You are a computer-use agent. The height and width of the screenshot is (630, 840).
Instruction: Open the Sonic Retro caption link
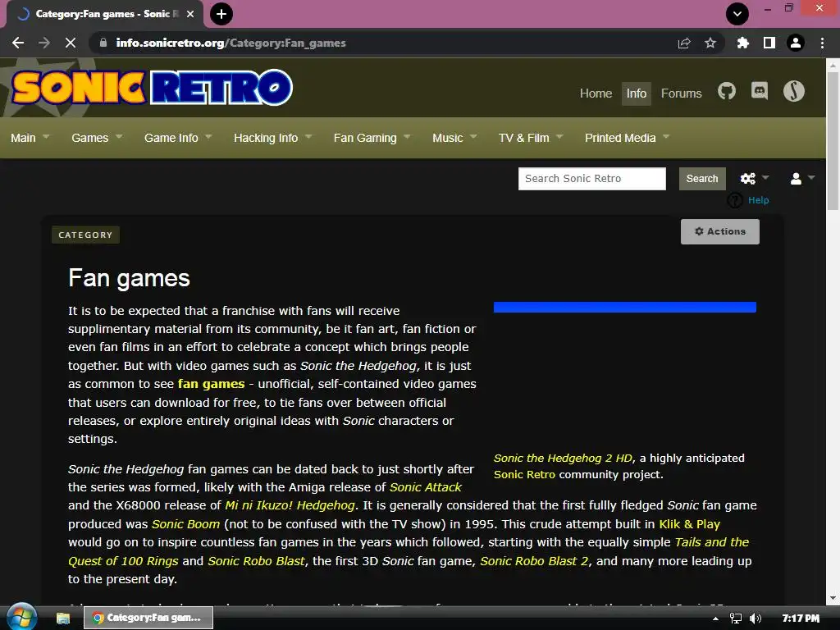click(524, 474)
